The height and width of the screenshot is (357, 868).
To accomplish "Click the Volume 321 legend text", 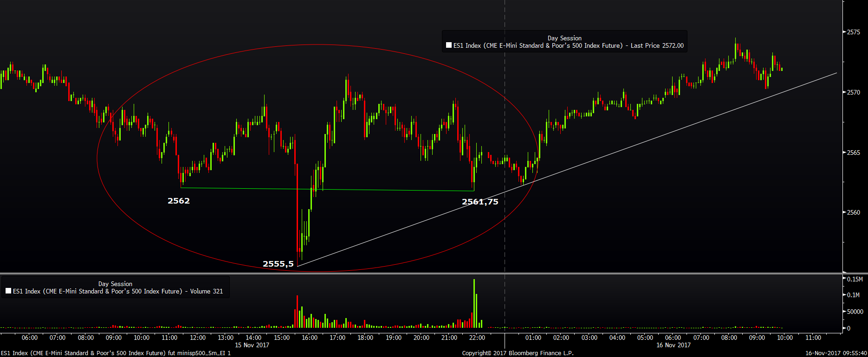I will coord(118,291).
